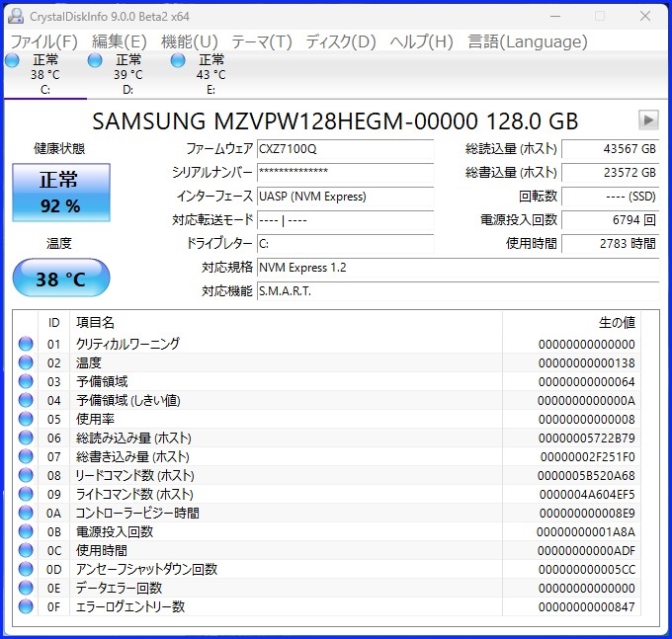The width and height of the screenshot is (672, 639).
Task: Click the 対応機能 field S.M.A.R.T.
Action: (458, 291)
